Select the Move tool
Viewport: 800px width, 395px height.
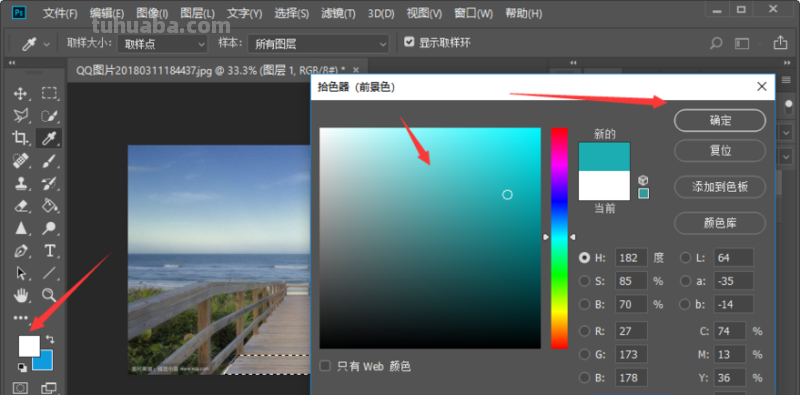[x=20, y=93]
